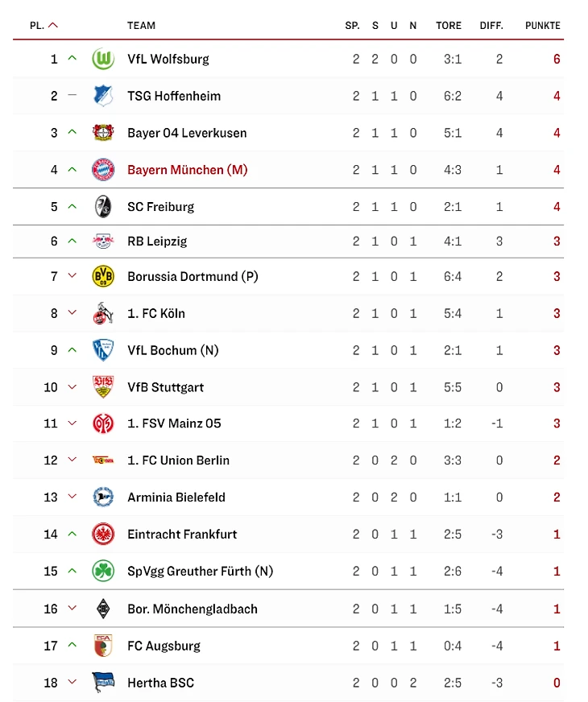Click the TSG Hoffenheim club crest

pyautogui.click(x=103, y=96)
